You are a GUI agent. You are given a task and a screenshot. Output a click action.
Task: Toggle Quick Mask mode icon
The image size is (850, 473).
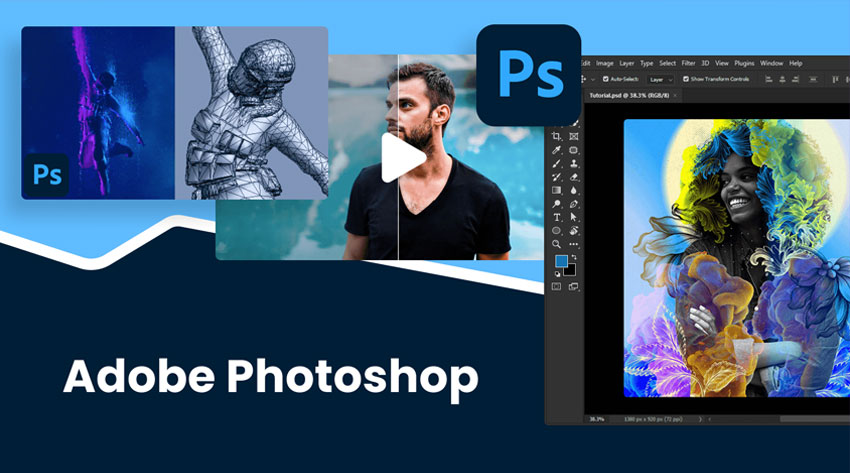556,287
